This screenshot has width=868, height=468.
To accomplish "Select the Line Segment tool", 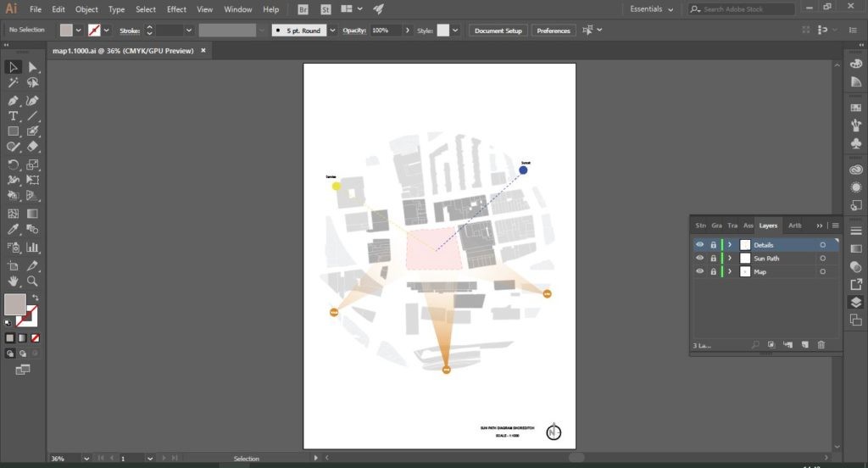I will pyautogui.click(x=33, y=116).
